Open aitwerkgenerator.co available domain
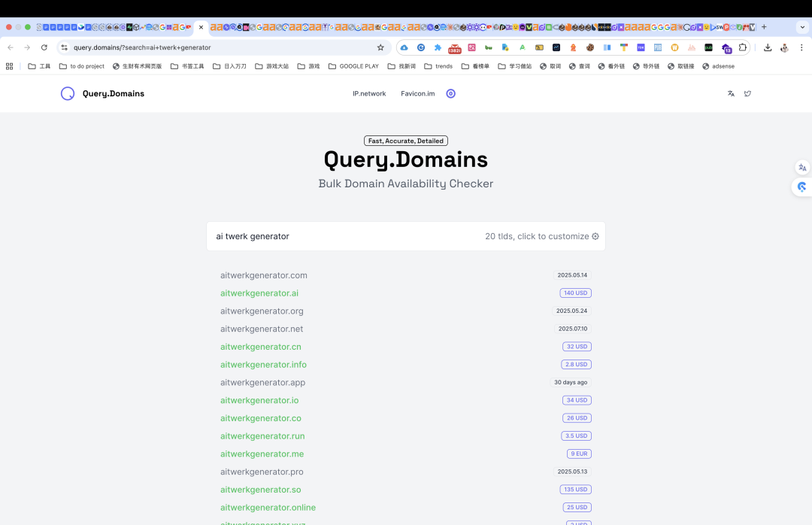 (260, 418)
